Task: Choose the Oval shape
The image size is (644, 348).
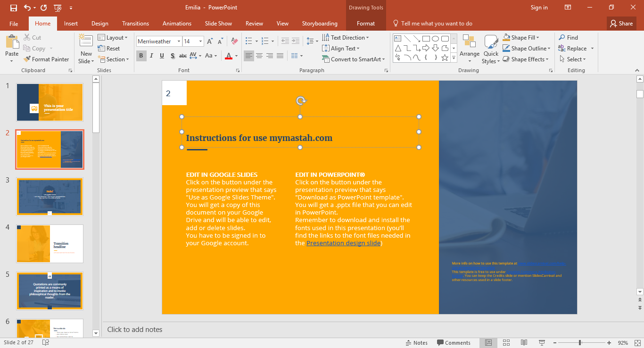Action: 435,38
